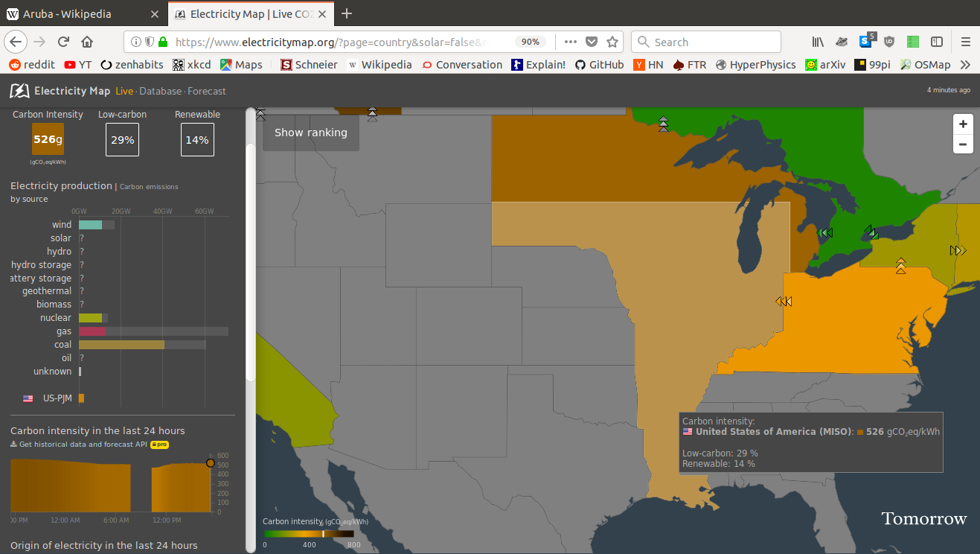The width and height of the screenshot is (980, 554).
Task: Zoom in the map with plus button
Action: point(963,124)
